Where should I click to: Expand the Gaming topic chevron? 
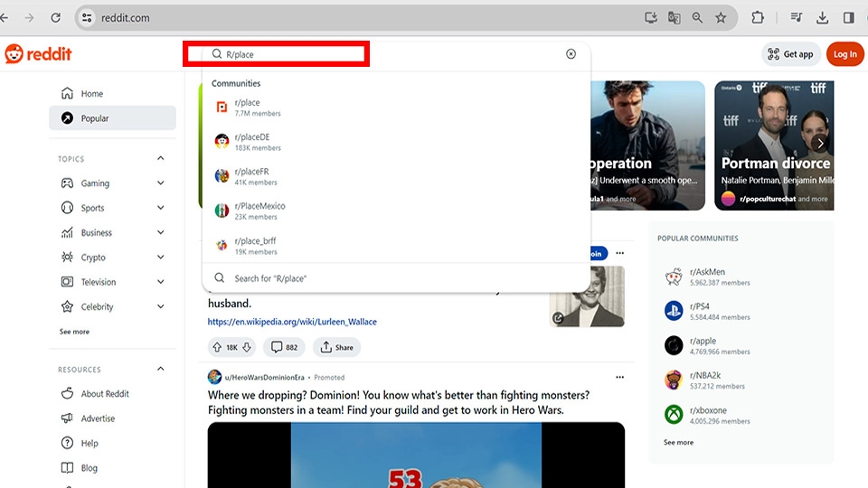tap(161, 183)
